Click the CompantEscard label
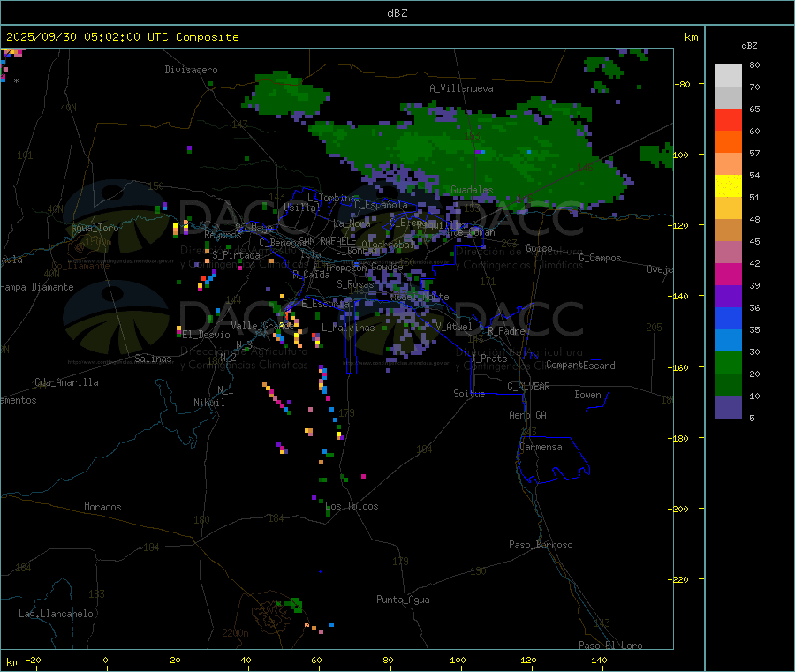This screenshot has height=672, width=795. click(580, 365)
